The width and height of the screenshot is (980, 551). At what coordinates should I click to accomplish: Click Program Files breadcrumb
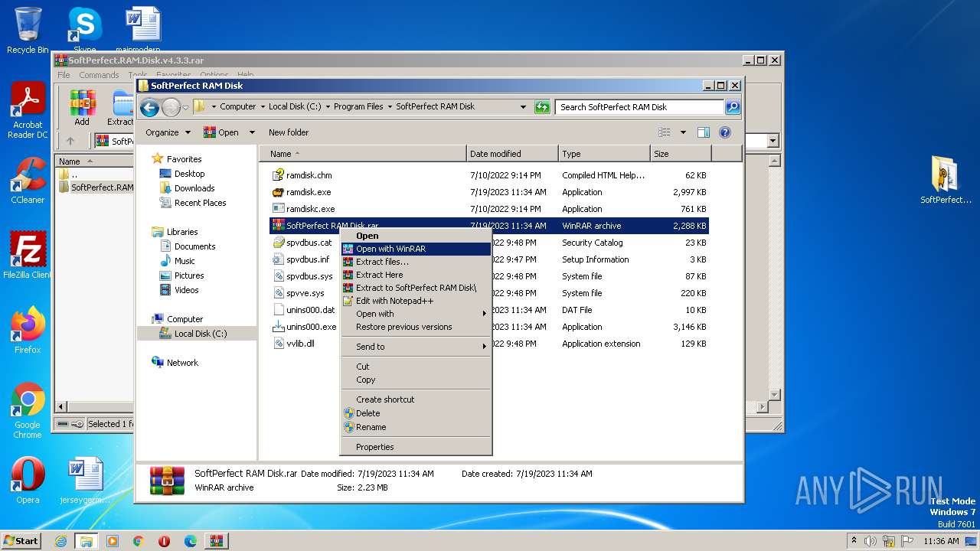[358, 107]
